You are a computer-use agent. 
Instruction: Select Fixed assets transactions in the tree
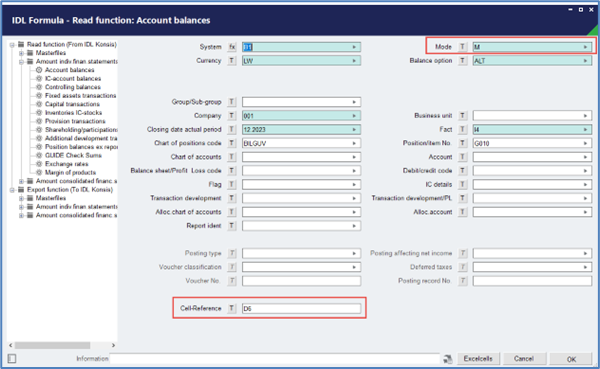[80, 96]
